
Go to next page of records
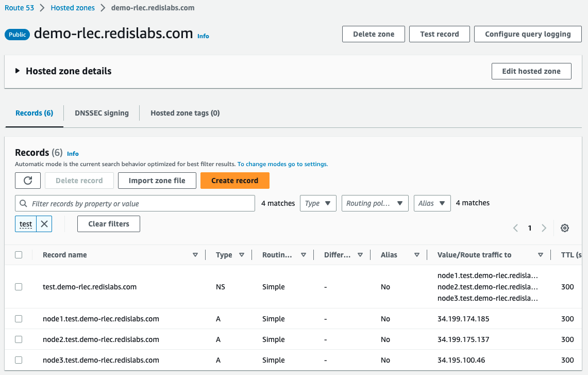(544, 228)
